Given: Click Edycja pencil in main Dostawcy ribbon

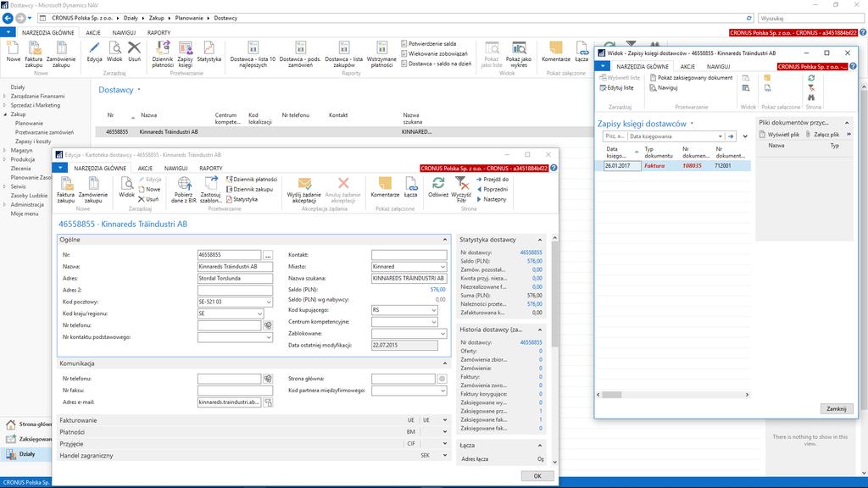Looking at the screenshot, I should (x=94, y=53).
